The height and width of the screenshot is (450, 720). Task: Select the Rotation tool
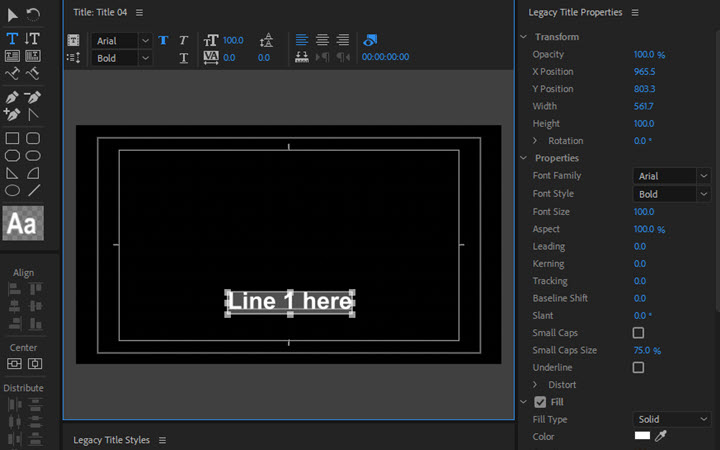tap(33, 15)
